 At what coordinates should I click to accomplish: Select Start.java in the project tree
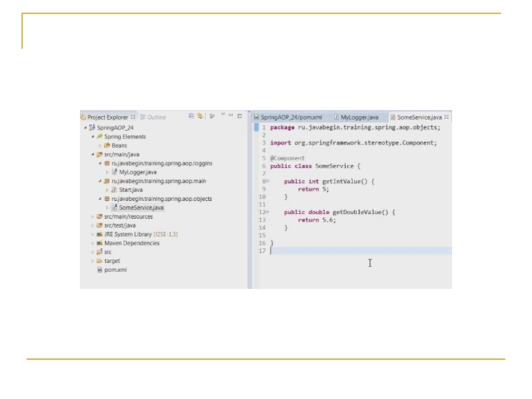(130, 190)
